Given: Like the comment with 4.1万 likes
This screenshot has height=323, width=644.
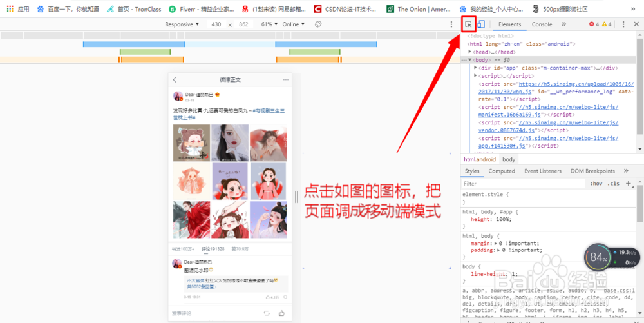Looking at the screenshot, I should click(272, 297).
